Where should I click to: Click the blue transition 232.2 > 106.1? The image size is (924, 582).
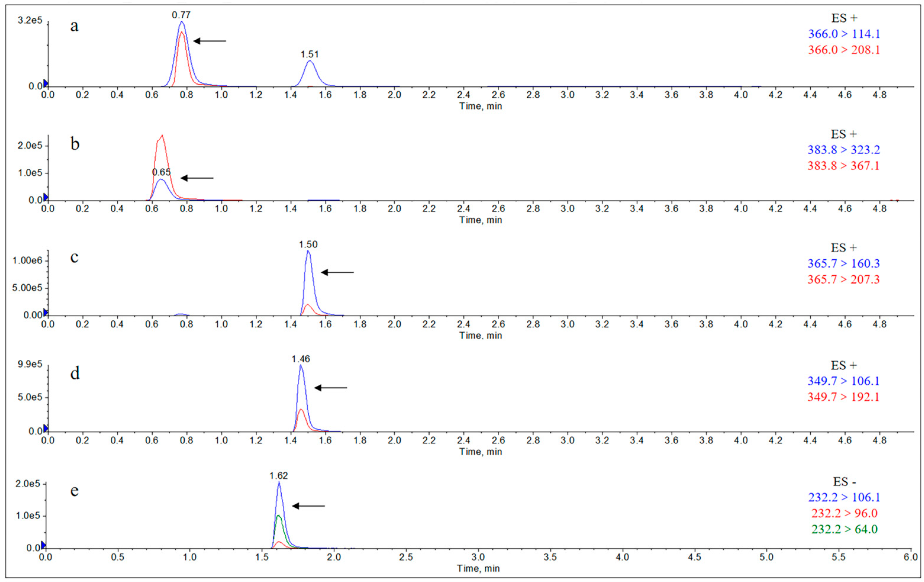844,497
